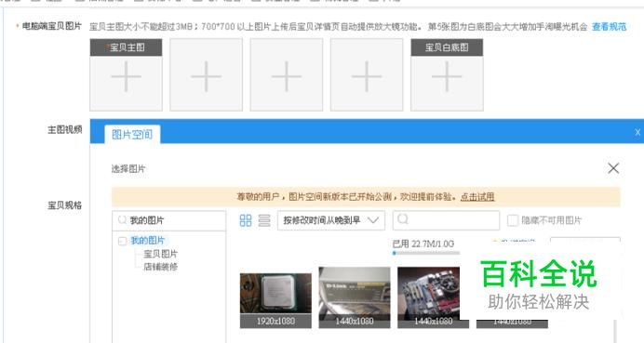Open the 查看规范 link

pyautogui.click(x=609, y=27)
